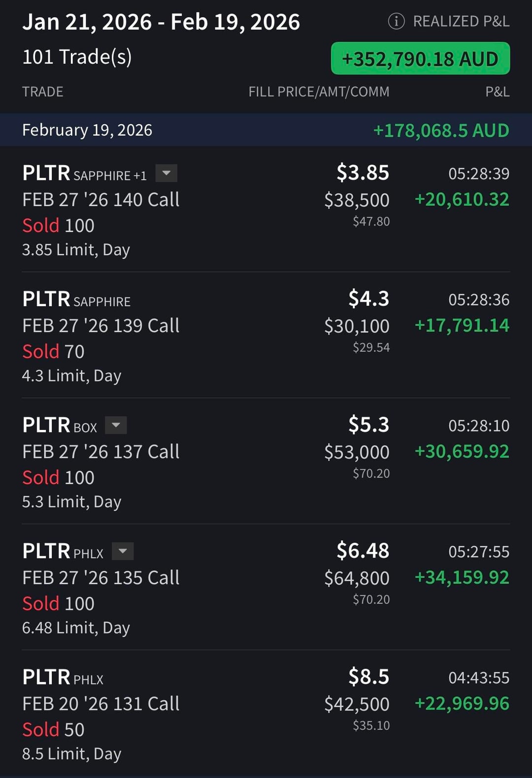
Task: Select the February 19, 2026 date header
Action: tap(87, 130)
